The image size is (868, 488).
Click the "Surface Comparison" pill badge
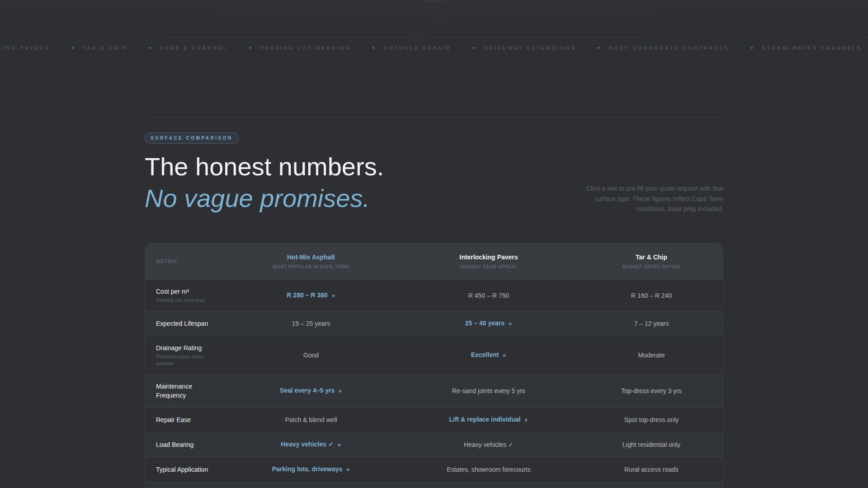[x=191, y=138]
